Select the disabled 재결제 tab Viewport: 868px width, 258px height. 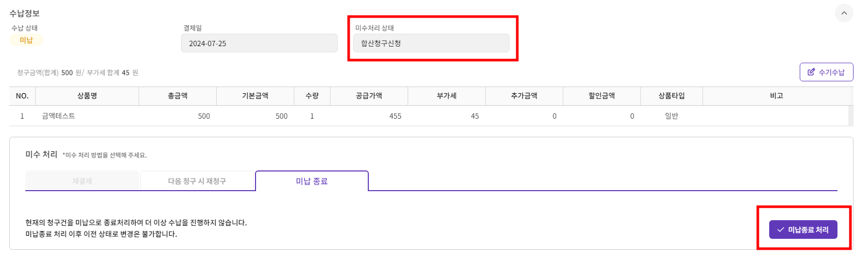point(82,181)
